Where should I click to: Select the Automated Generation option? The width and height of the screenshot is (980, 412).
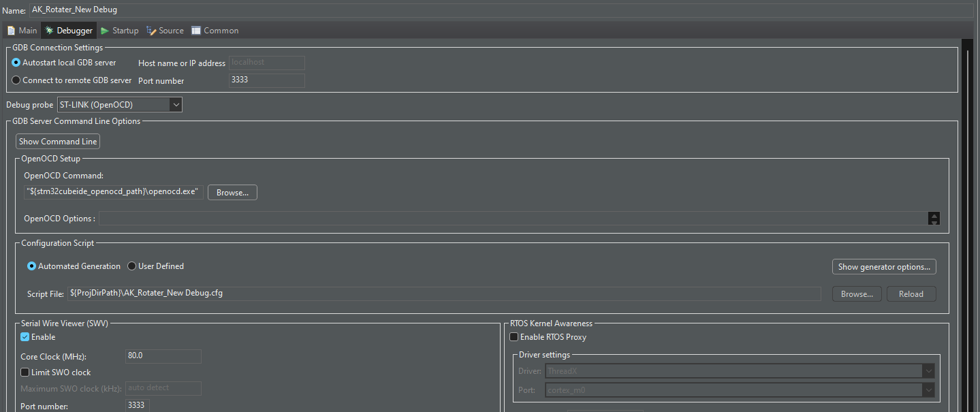(x=31, y=266)
